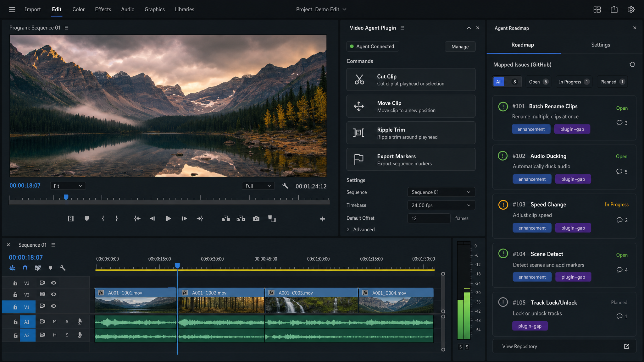
Task: Open Program Sequence 01 panel menu
Action: coord(67,28)
